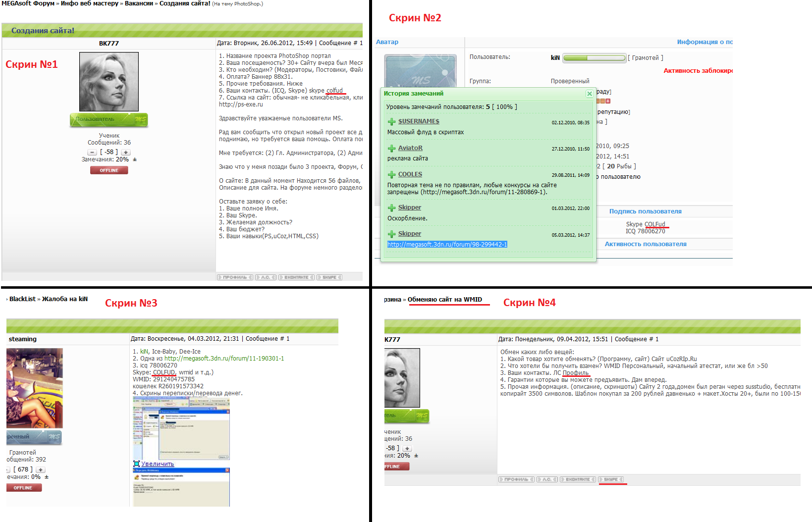Close the История замечаний popup

pyautogui.click(x=589, y=94)
